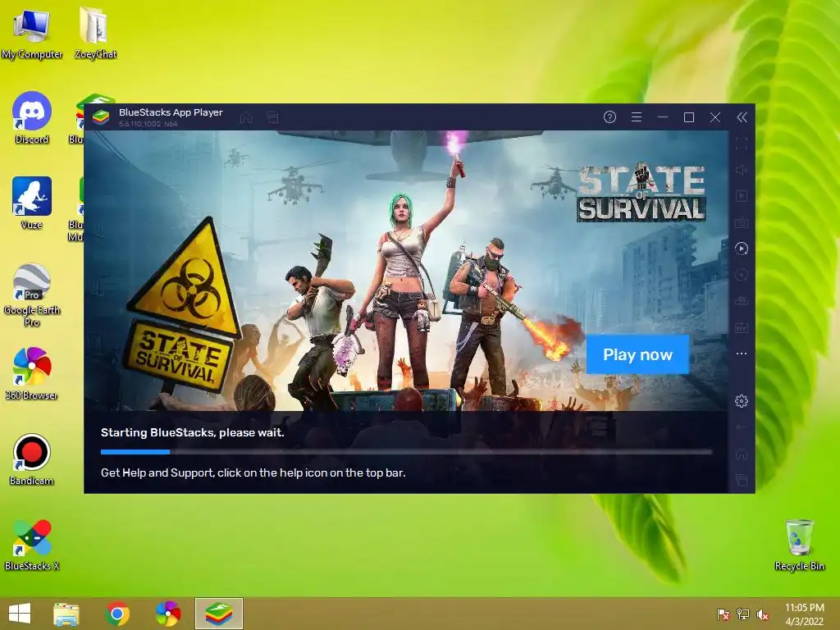Open the BlueStacks hamburger menu

637,117
